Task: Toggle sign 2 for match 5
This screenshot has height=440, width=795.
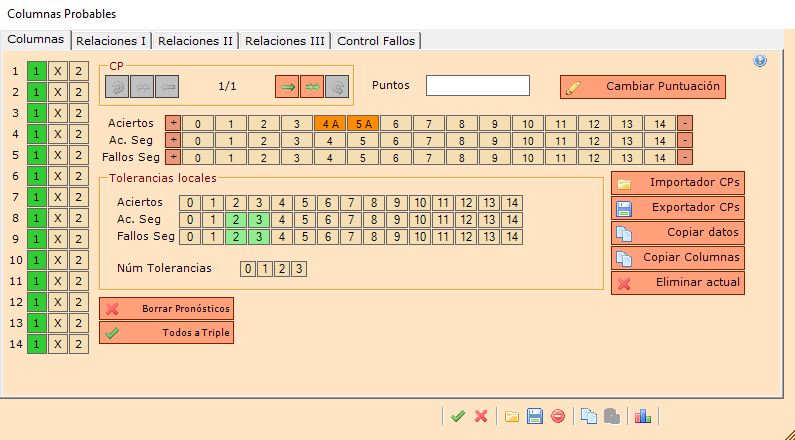Action: 79,155
